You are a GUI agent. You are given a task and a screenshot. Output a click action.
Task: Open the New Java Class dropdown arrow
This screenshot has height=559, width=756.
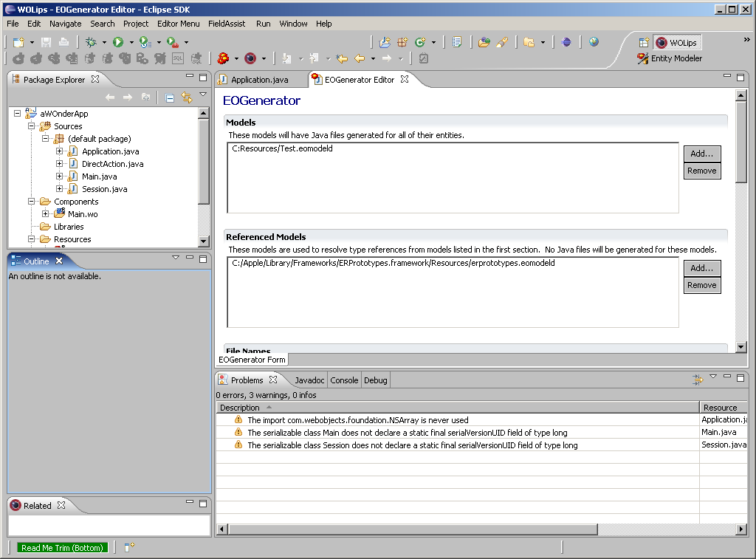(433, 42)
